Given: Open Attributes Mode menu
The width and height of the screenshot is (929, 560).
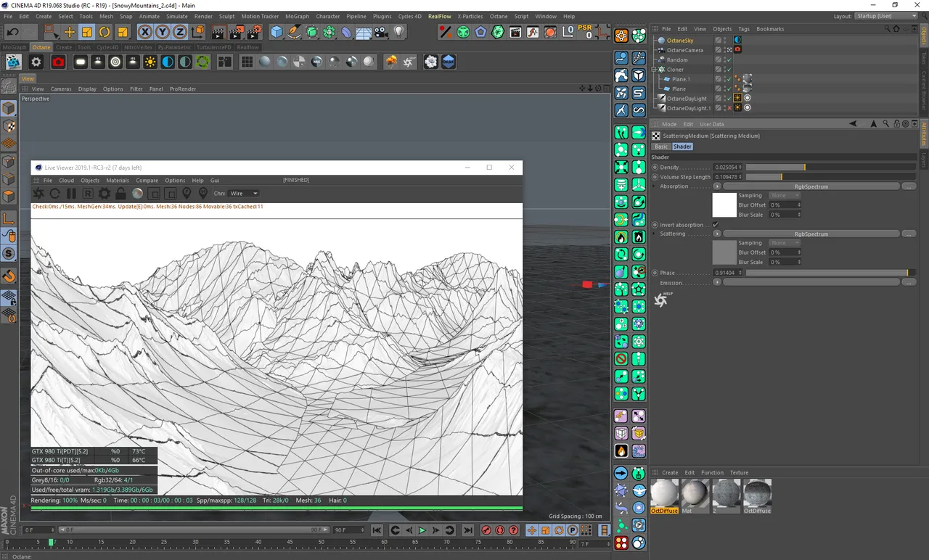Looking at the screenshot, I should coord(669,124).
